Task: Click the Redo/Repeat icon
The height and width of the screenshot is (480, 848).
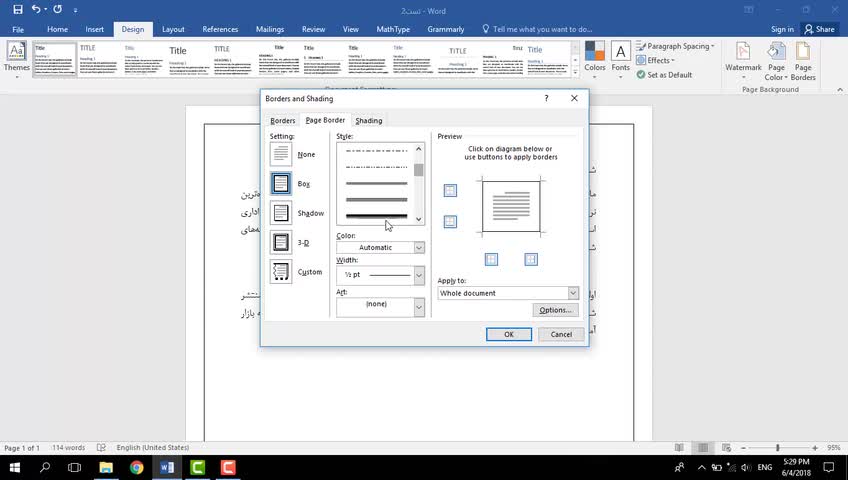Action: pyautogui.click(x=57, y=9)
